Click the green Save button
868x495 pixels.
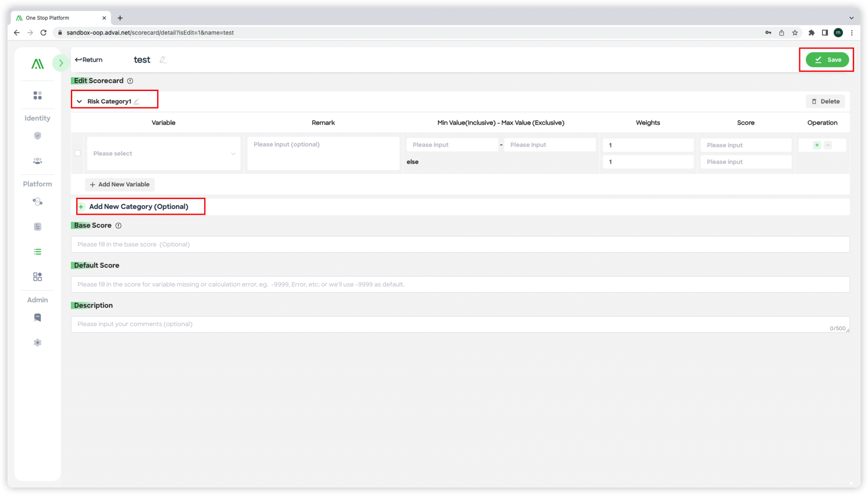[827, 60]
